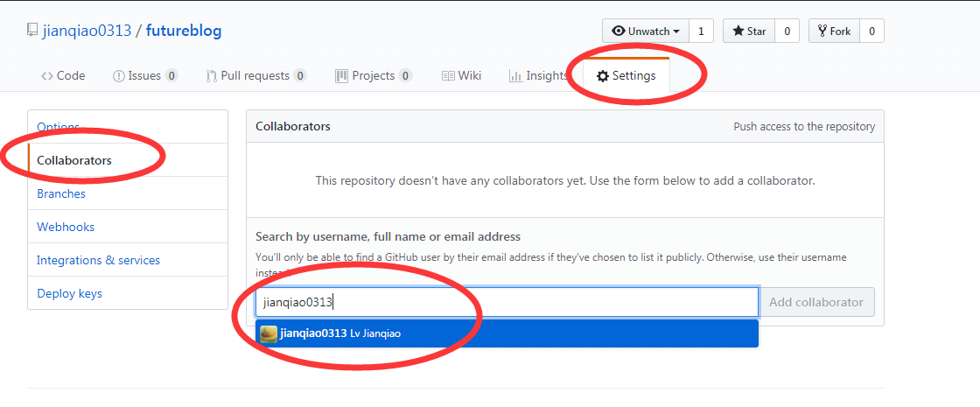Click the fork icon on Fork button
The width and height of the screenshot is (980, 407).
[822, 31]
